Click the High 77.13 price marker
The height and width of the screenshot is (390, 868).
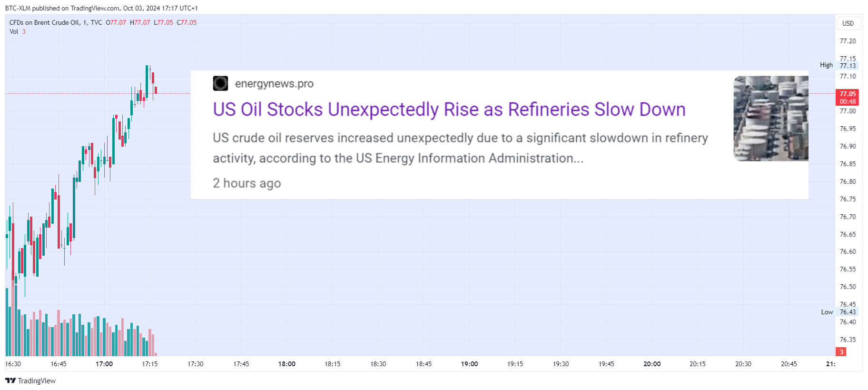838,65
